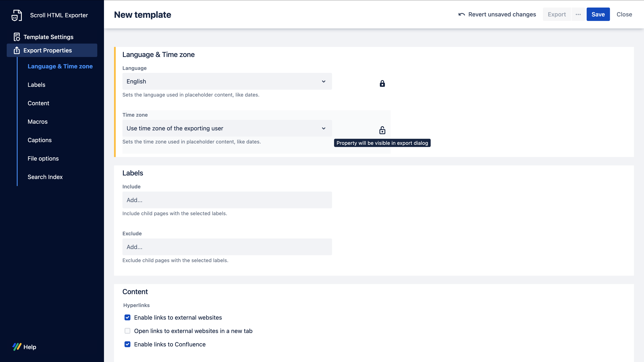Click the locked padlock beside Language
Viewport: 644px width, 362px height.
pyautogui.click(x=382, y=83)
